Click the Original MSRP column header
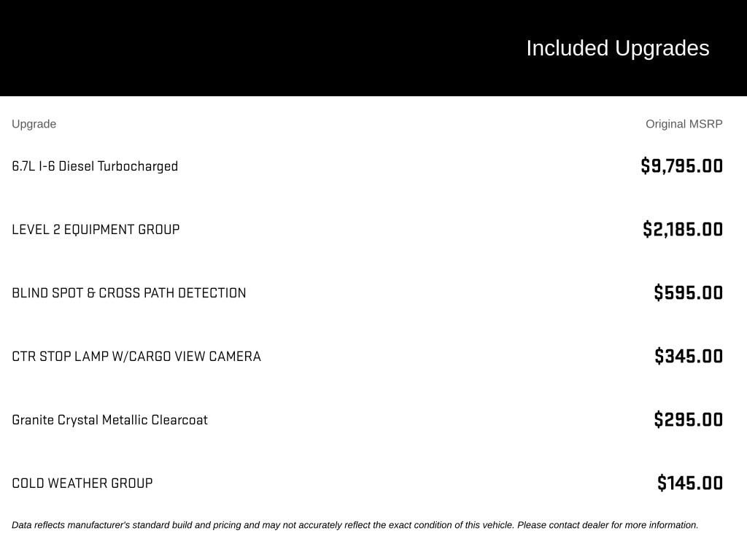 click(x=684, y=124)
